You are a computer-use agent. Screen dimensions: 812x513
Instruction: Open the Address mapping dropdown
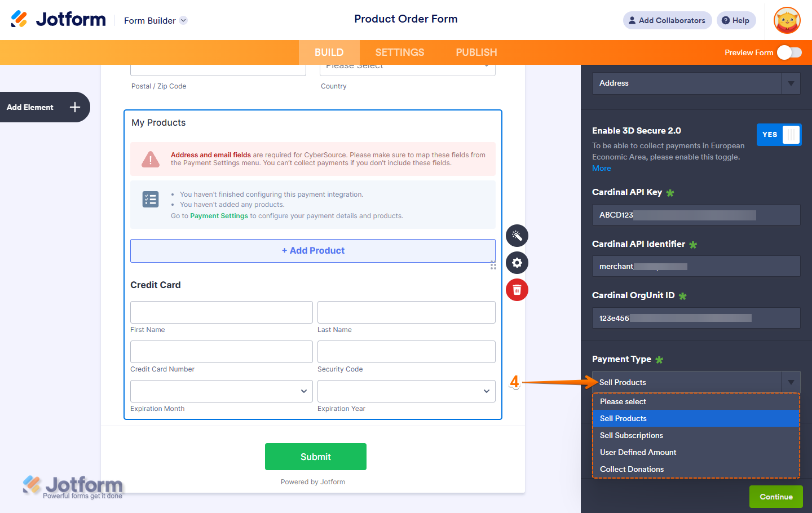pos(696,83)
